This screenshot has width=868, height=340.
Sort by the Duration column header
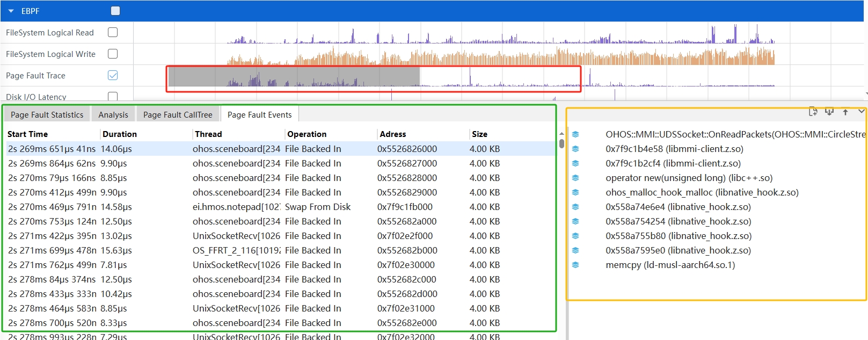coord(120,134)
